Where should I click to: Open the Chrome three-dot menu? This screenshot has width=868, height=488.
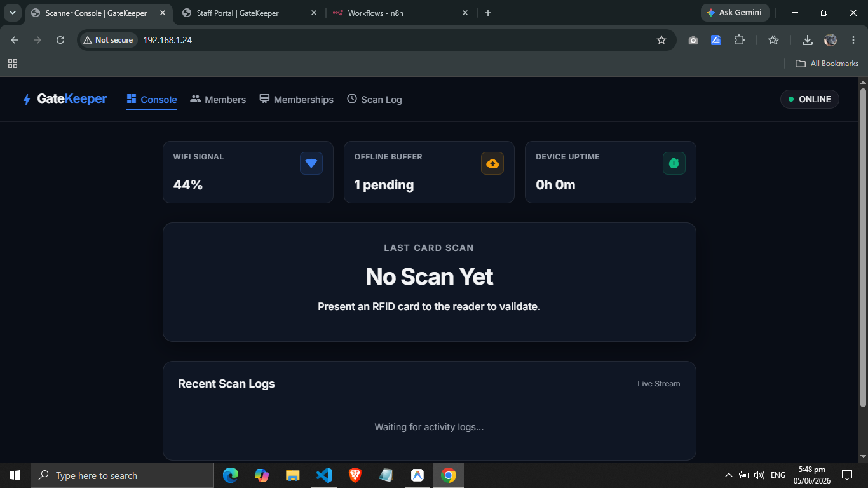[853, 40]
